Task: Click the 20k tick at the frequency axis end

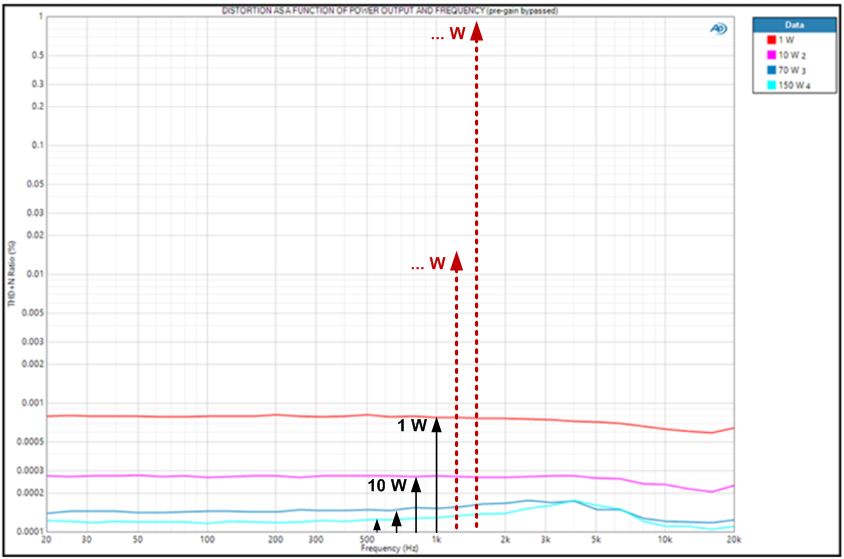Action: (x=733, y=541)
